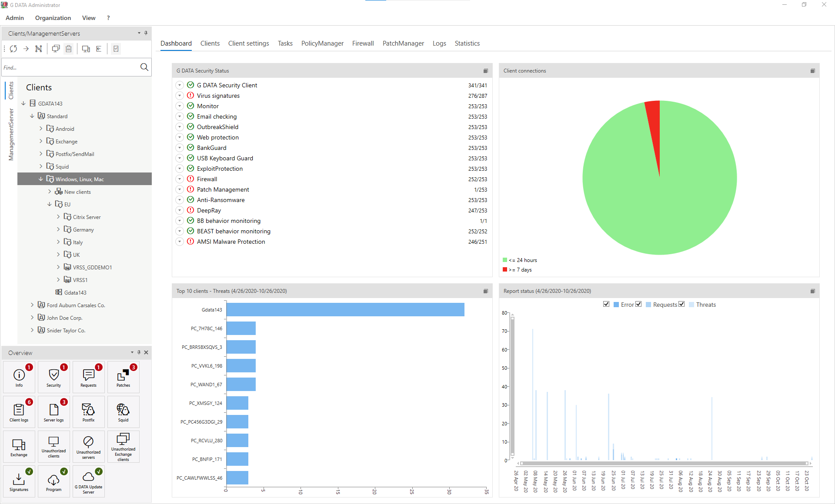Click the Gdata143 threats bar in chart
The width and height of the screenshot is (835, 504).
[x=345, y=309]
